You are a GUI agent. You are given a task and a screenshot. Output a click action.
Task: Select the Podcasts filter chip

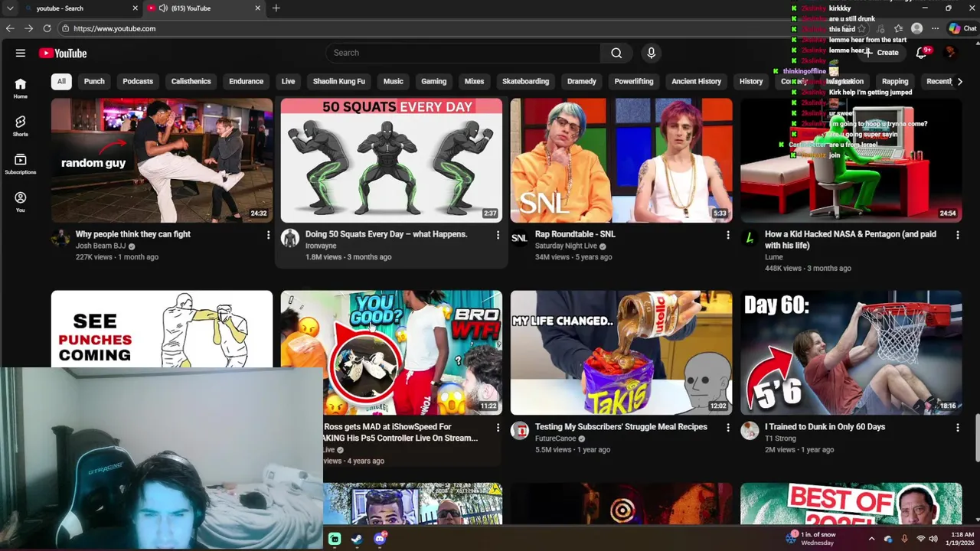[x=138, y=81]
